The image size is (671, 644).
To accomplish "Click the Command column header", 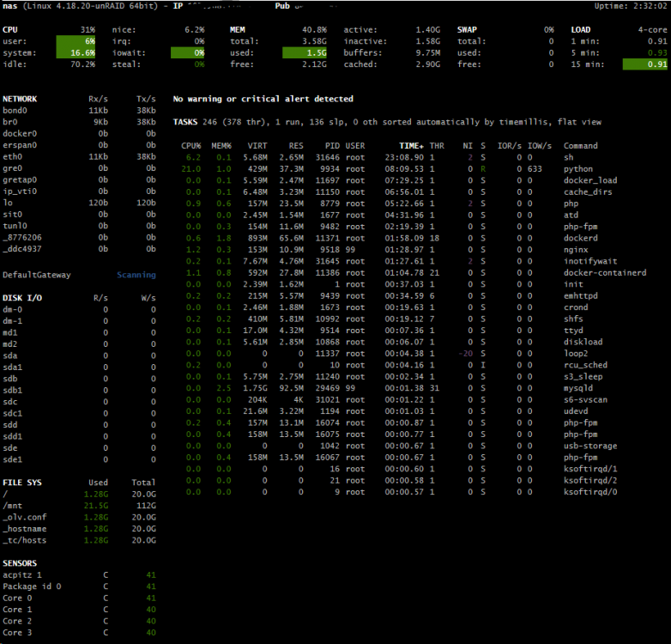I will [x=581, y=146].
